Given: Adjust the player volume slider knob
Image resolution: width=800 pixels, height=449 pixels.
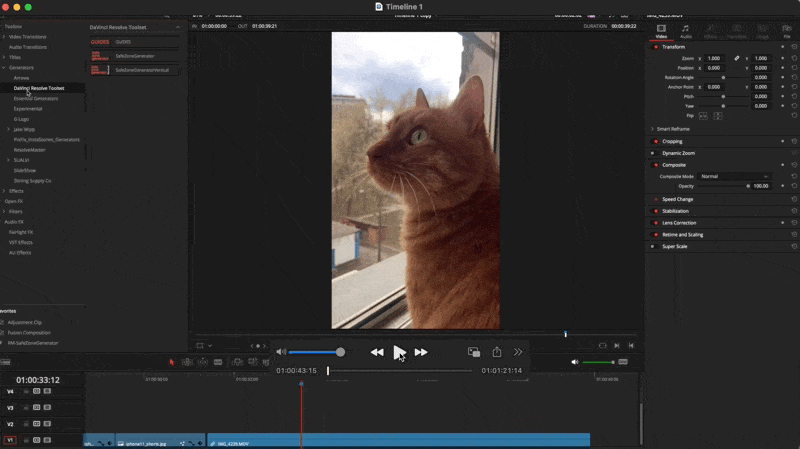Looking at the screenshot, I should [x=340, y=352].
